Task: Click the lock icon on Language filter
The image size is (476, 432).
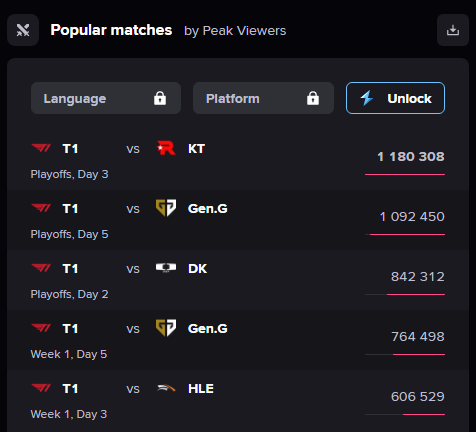Action: pyautogui.click(x=160, y=98)
